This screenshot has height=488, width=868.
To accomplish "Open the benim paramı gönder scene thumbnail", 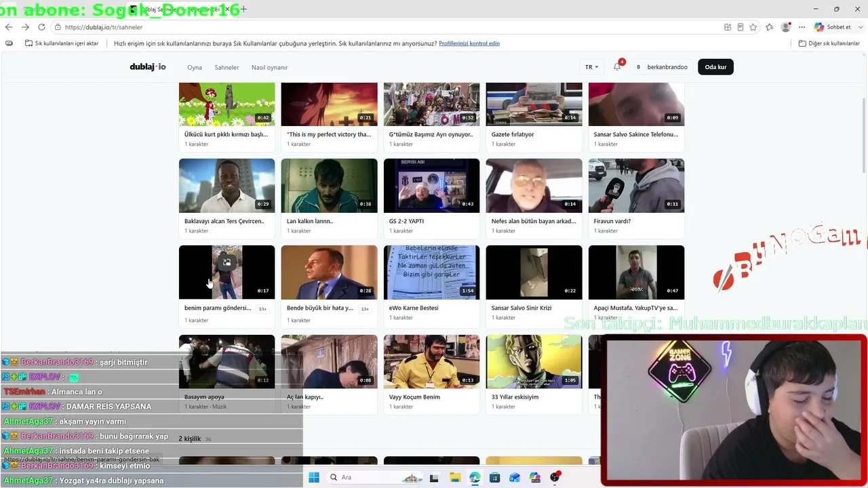I will click(x=226, y=272).
